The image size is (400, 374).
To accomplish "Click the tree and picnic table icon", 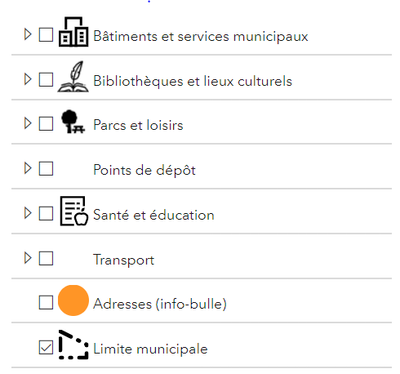I will pyautogui.click(x=73, y=122).
